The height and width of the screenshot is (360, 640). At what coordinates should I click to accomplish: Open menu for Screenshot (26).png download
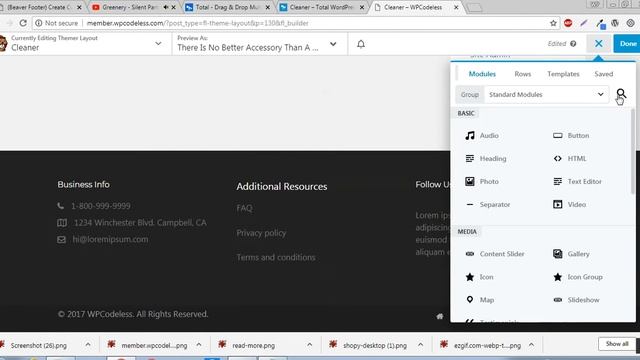click(x=88, y=345)
